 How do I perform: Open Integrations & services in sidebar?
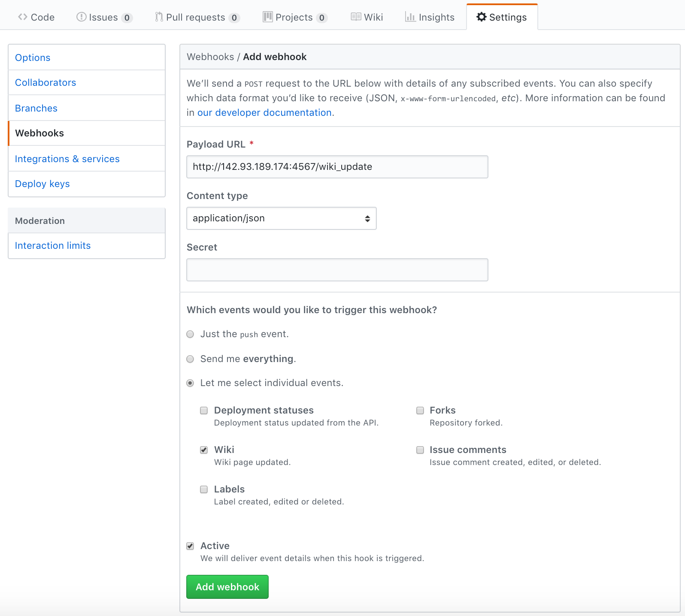tap(67, 159)
